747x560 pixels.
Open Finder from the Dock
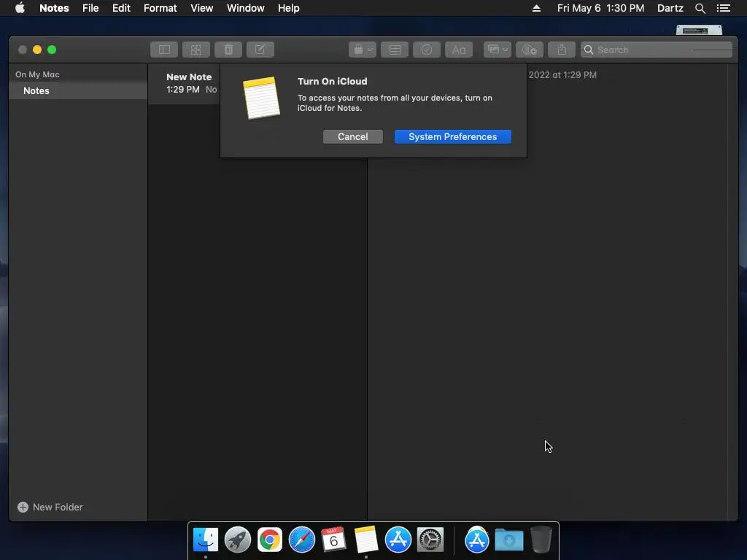pos(205,540)
